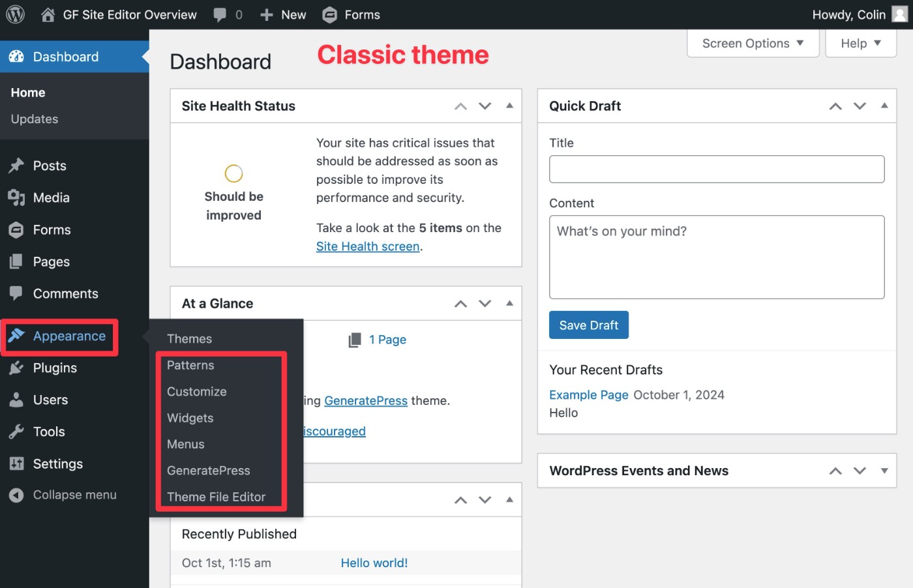
Task: Click the Collapse menu arrow icon
Action: click(16, 495)
